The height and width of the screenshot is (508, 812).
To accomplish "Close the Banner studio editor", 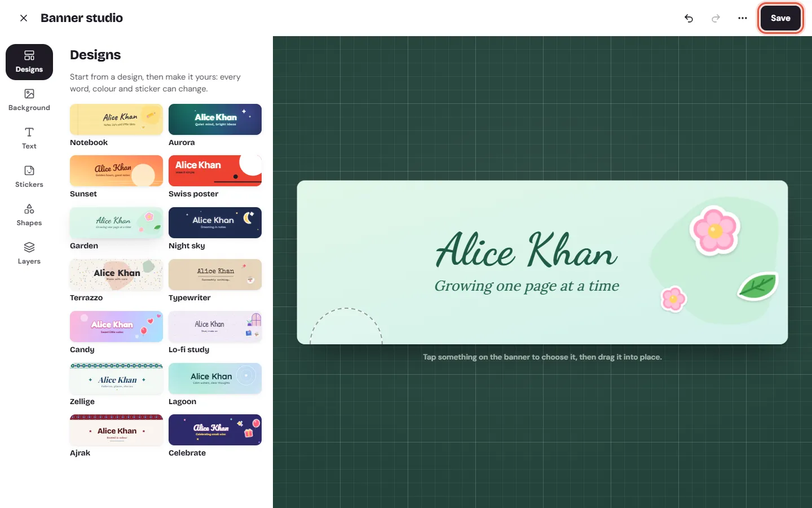I will pyautogui.click(x=24, y=18).
